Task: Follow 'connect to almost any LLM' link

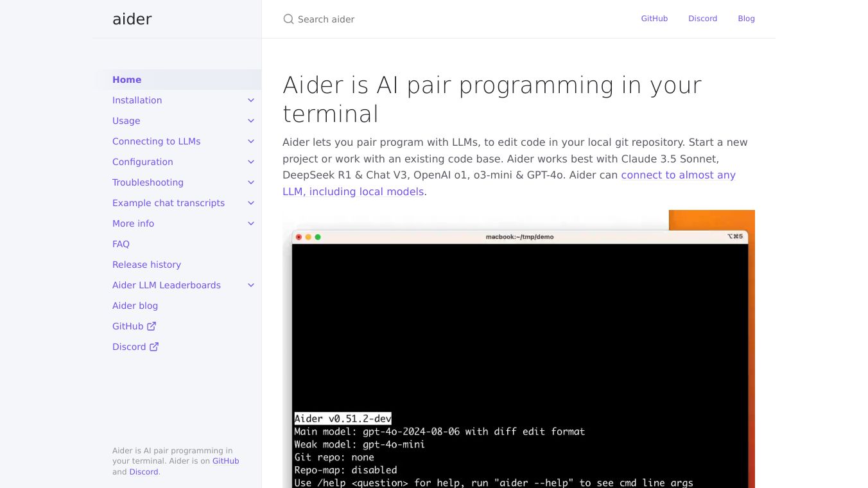Action: coord(678,175)
